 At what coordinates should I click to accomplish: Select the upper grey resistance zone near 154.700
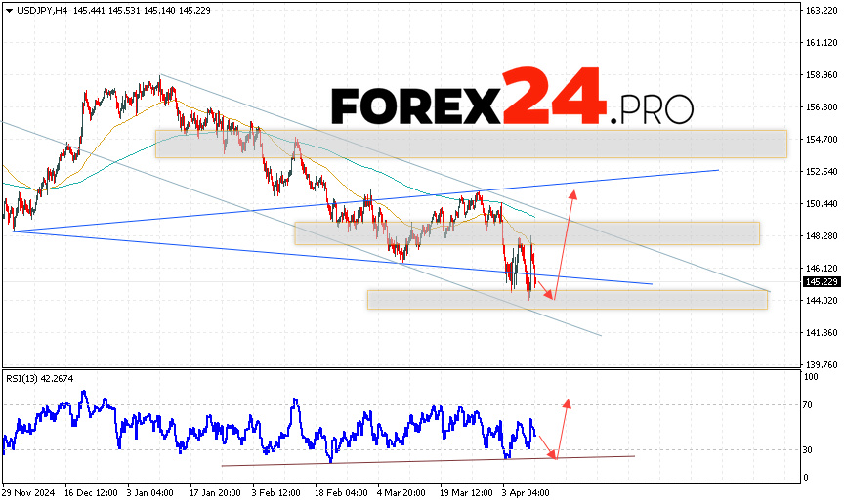[x=469, y=144]
